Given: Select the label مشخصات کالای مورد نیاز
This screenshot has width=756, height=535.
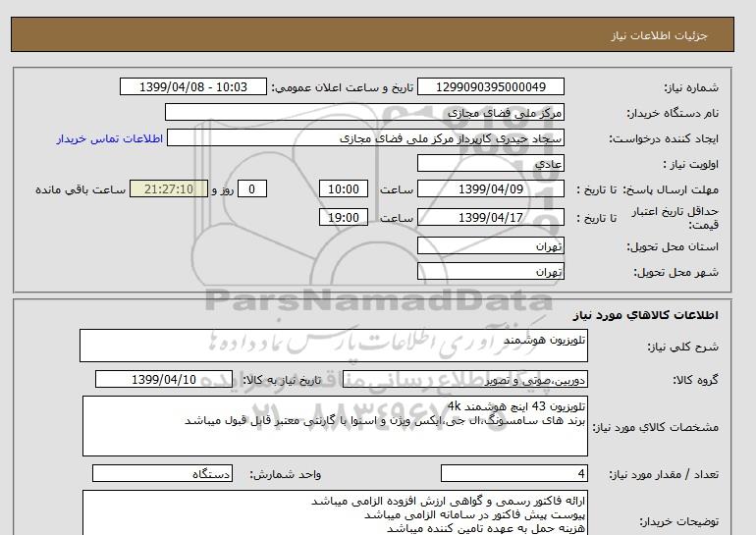Looking at the screenshot, I should click(655, 427).
